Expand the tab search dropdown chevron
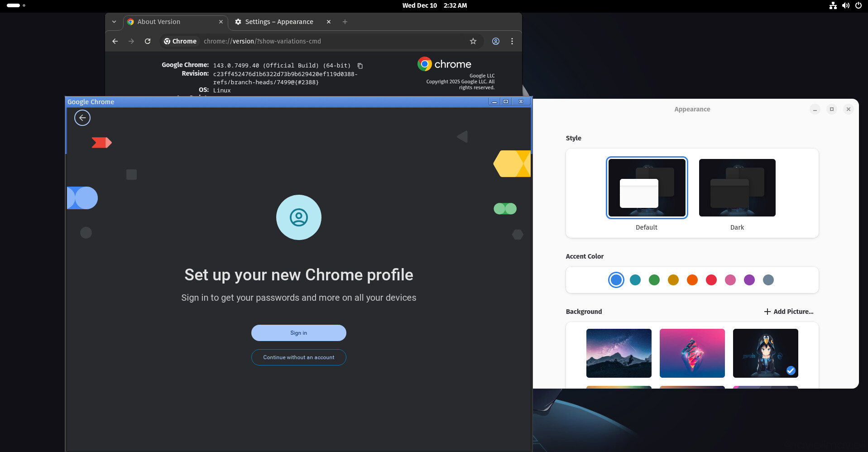 pyautogui.click(x=114, y=22)
